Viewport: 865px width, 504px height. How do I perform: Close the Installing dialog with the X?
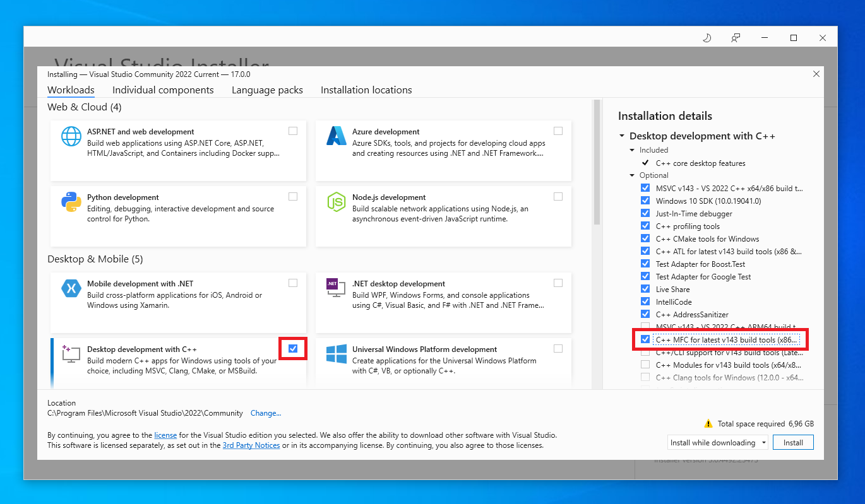[816, 74]
